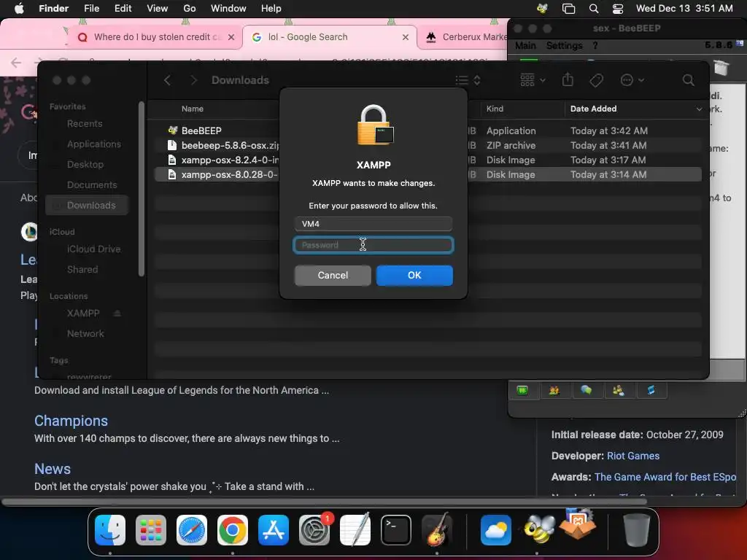The height and width of the screenshot is (560, 747).
Task: Switch to Cerberux Market Chrome tab
Action: [x=466, y=36]
